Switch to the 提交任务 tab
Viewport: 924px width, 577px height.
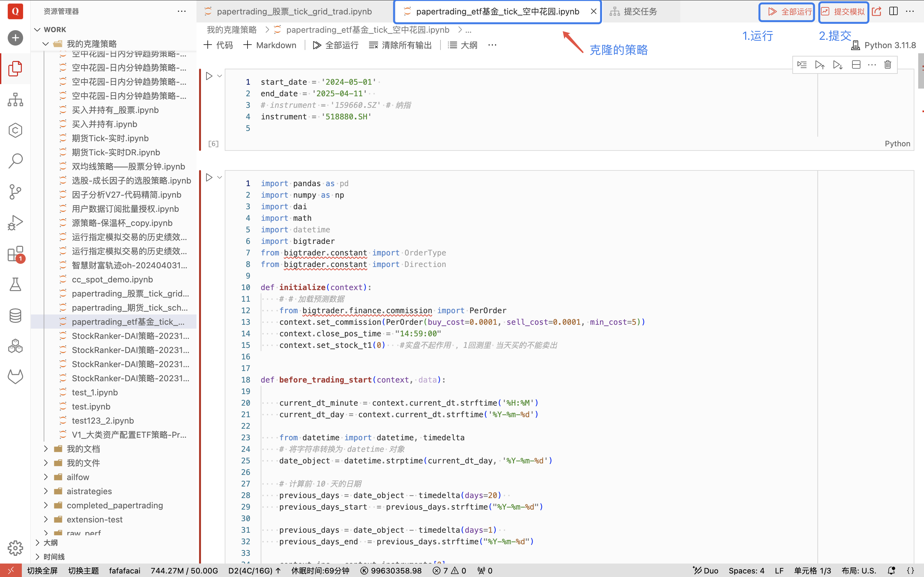tap(640, 12)
